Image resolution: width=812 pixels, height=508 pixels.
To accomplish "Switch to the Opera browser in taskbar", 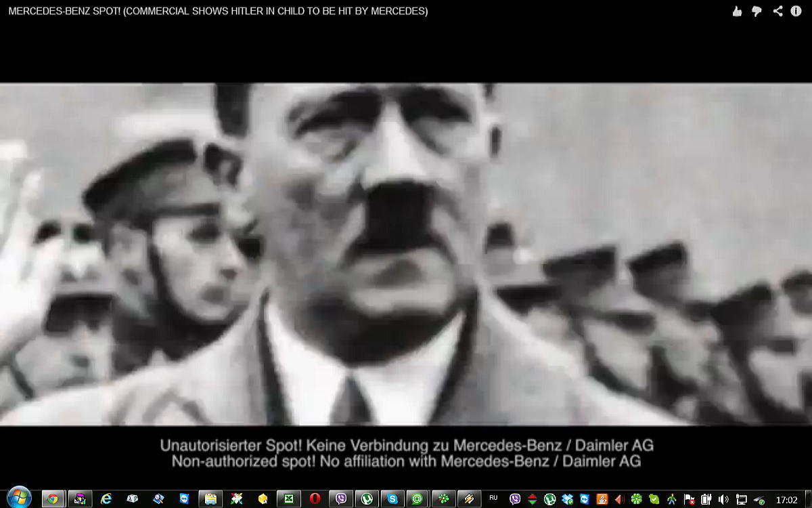I will pyautogui.click(x=315, y=499).
